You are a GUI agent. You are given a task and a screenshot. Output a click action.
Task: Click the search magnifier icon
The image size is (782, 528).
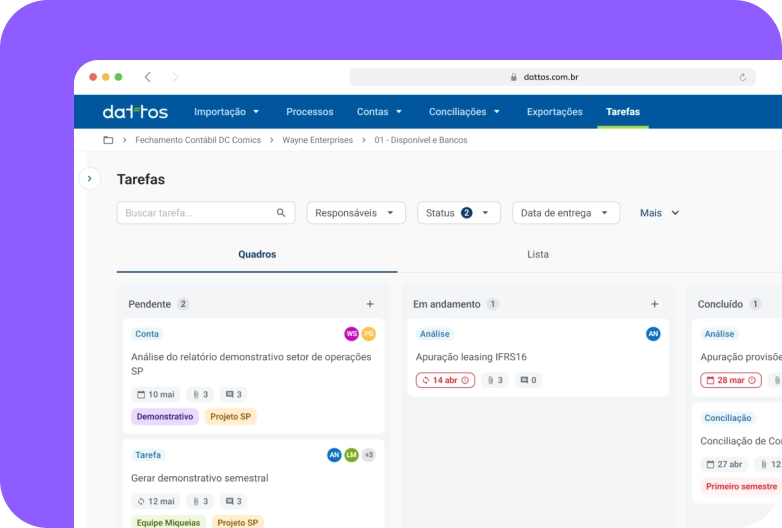[x=281, y=213]
